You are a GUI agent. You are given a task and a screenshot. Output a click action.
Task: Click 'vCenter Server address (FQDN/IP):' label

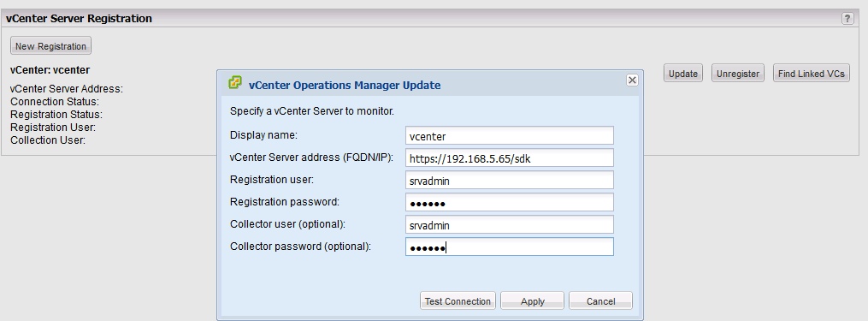pos(311,158)
